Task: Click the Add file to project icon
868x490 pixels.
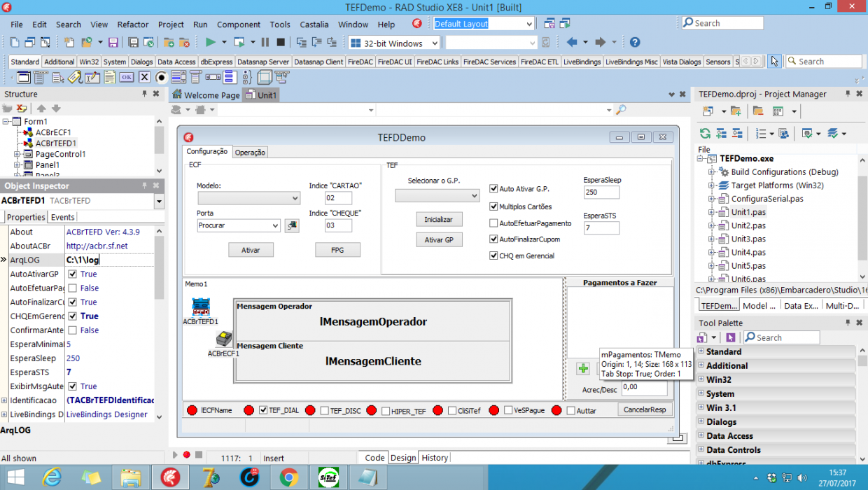Action: pyautogui.click(x=169, y=42)
